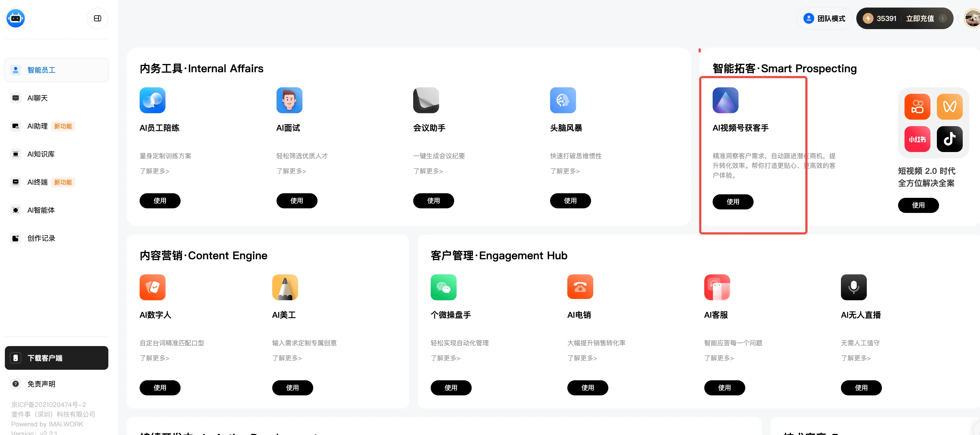Open the 会议助手 icon
The height and width of the screenshot is (435, 980).
(426, 100)
